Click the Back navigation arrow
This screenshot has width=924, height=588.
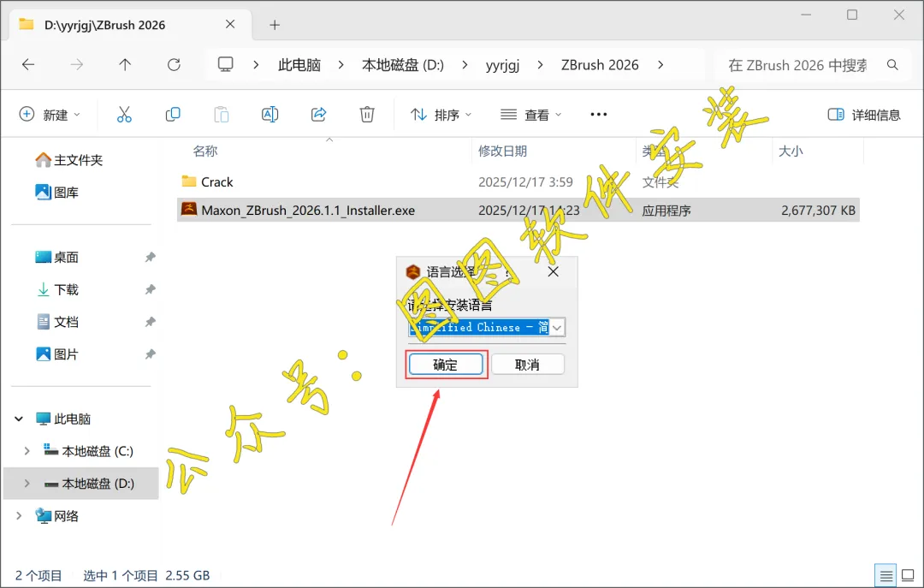(28, 65)
